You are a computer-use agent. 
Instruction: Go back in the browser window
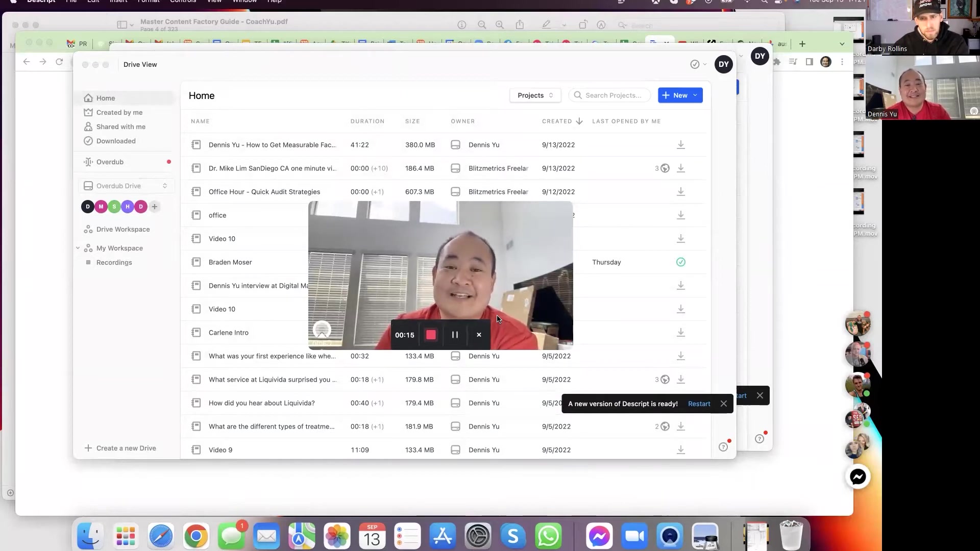(27, 62)
